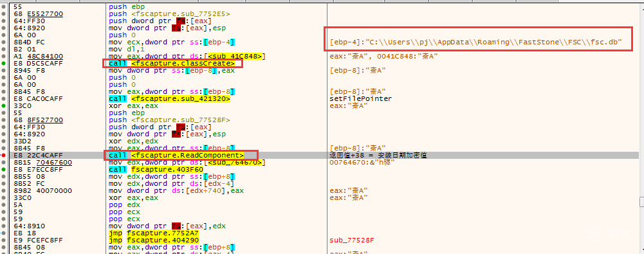Click the opcode bytes A1 48C84100
This screenshot has height=254, width=644.
coord(38,56)
